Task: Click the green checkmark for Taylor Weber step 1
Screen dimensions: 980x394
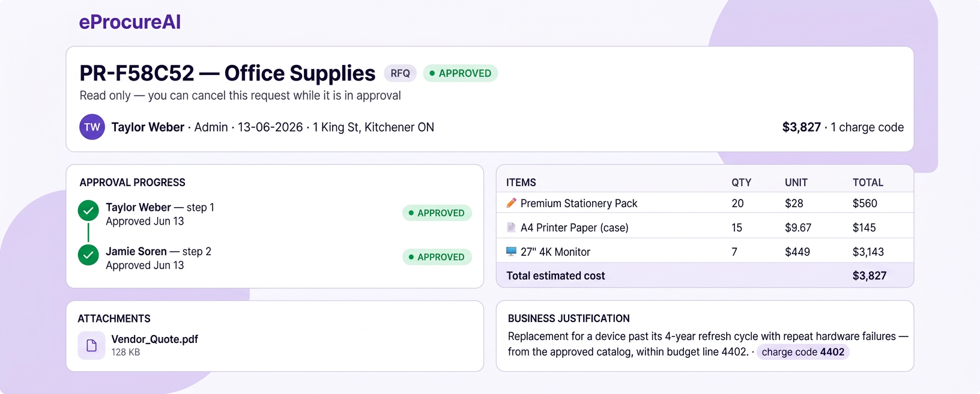Action: (88, 211)
